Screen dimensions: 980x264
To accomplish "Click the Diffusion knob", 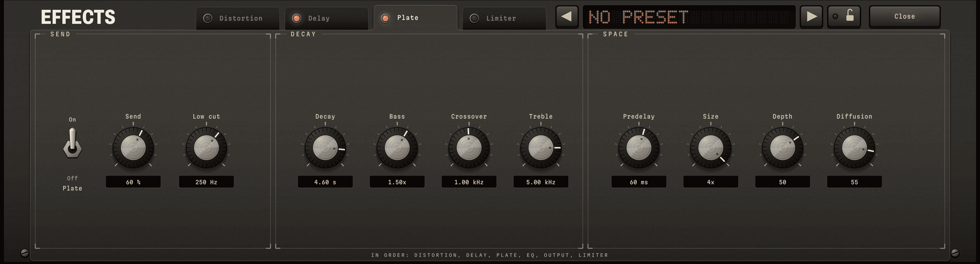I will click(855, 148).
